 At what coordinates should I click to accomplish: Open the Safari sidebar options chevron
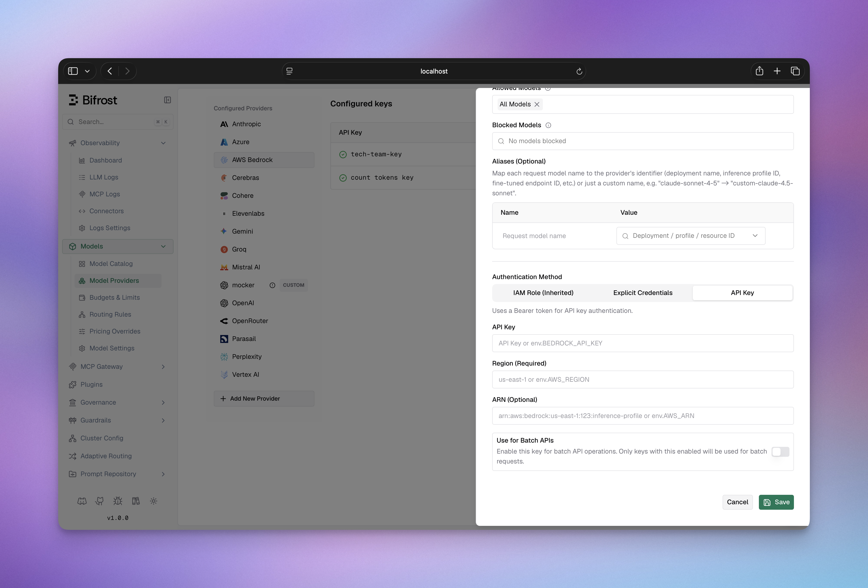click(x=87, y=71)
